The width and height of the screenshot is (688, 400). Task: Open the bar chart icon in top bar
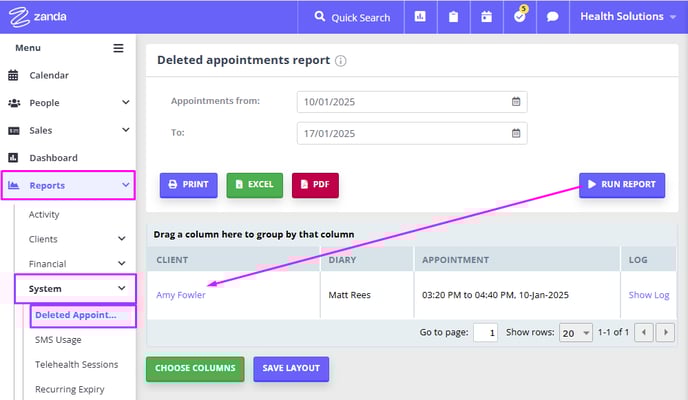coord(420,17)
